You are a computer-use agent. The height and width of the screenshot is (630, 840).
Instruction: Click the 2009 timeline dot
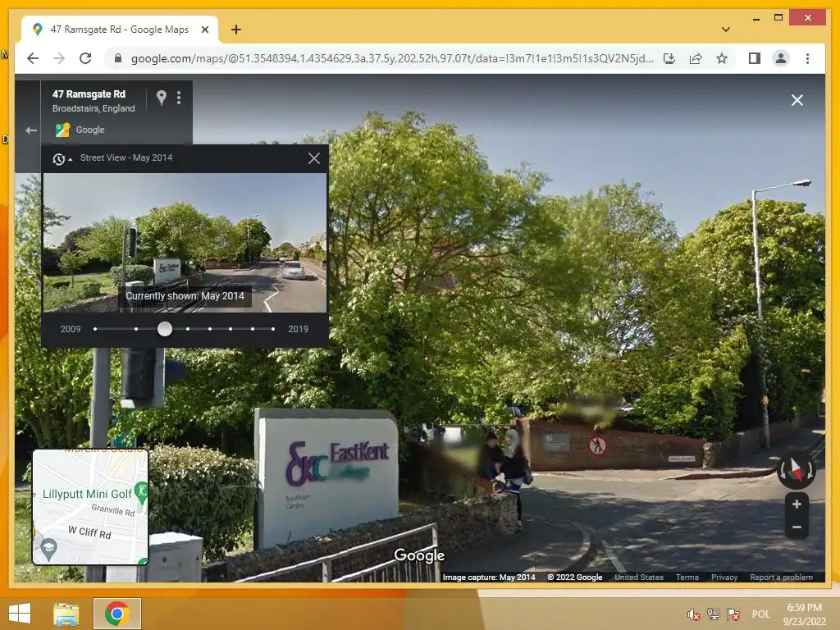point(95,329)
